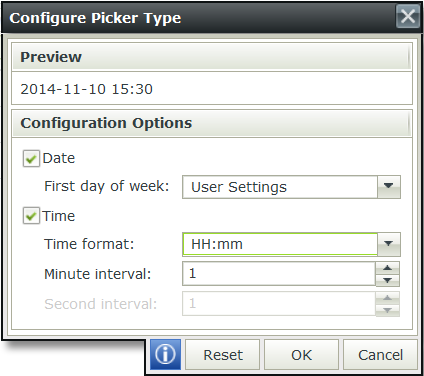Expand the Time format dropdown arrow
This screenshot has height=376, width=424.
click(389, 244)
